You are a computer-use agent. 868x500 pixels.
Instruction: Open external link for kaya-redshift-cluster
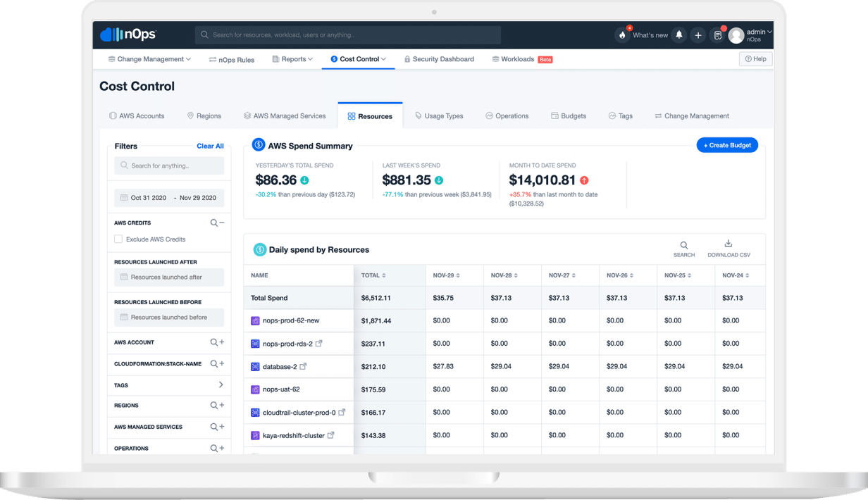click(x=331, y=435)
